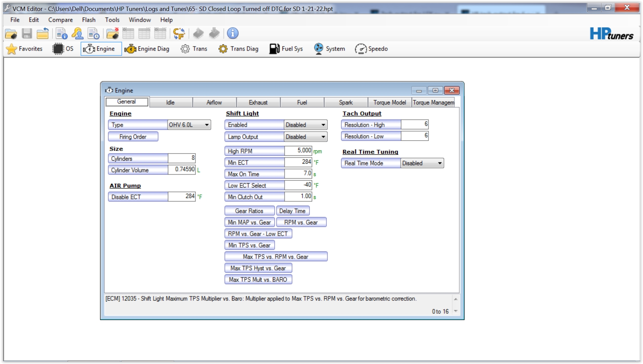This screenshot has height=364, width=643.
Task: Open the Flash menu
Action: coord(89,20)
